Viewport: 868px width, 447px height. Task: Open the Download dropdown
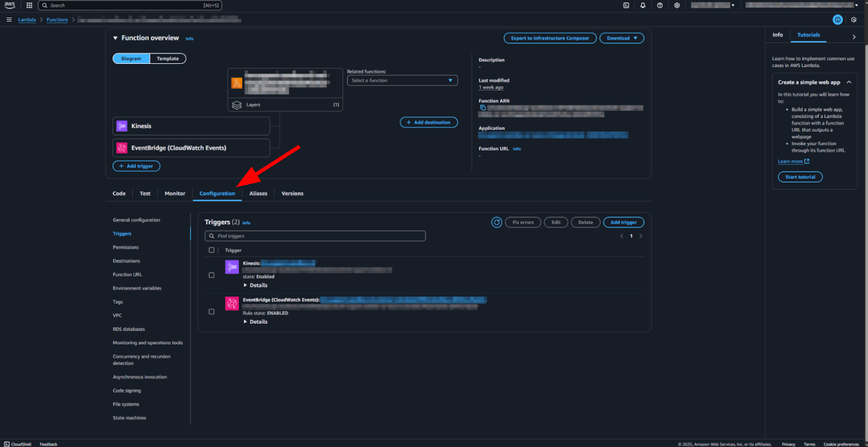(622, 38)
